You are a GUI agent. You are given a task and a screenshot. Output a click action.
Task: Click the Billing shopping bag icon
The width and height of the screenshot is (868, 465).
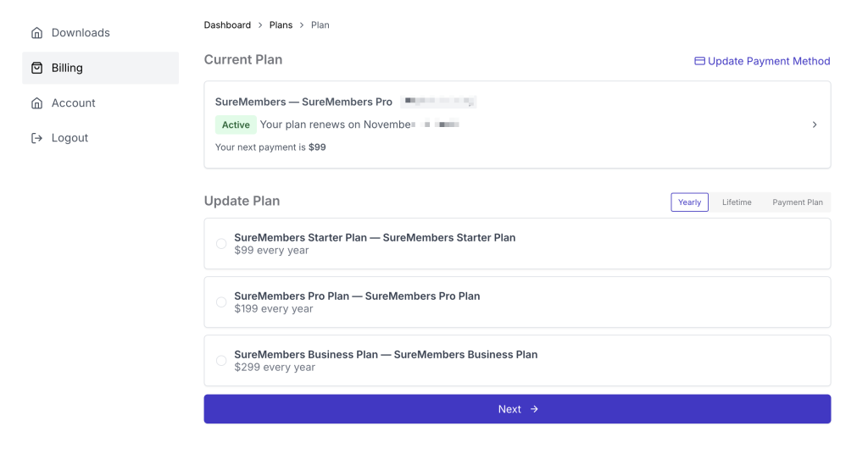[x=36, y=68]
